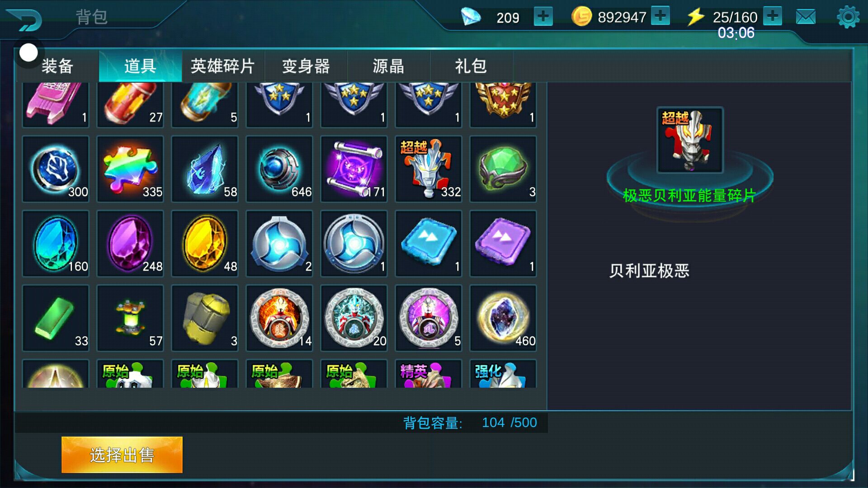The image size is (868, 488).
Task: Select the purple fast-forward card item
Action: [x=503, y=244]
